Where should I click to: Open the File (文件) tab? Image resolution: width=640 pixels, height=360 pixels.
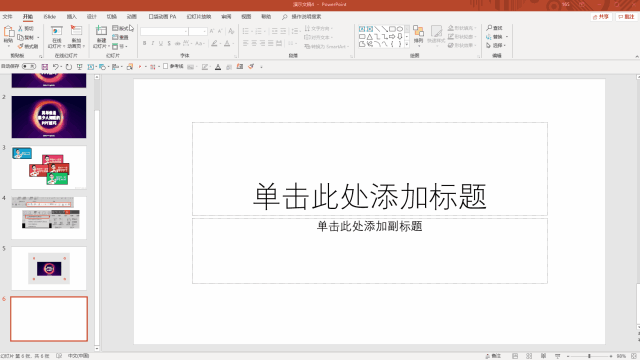pyautogui.click(x=7, y=17)
